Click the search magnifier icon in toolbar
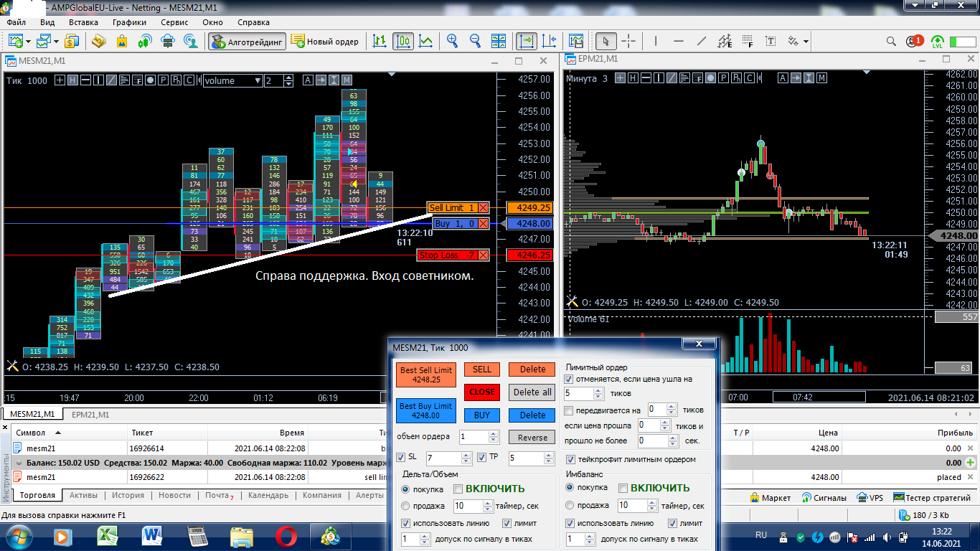 (x=891, y=42)
